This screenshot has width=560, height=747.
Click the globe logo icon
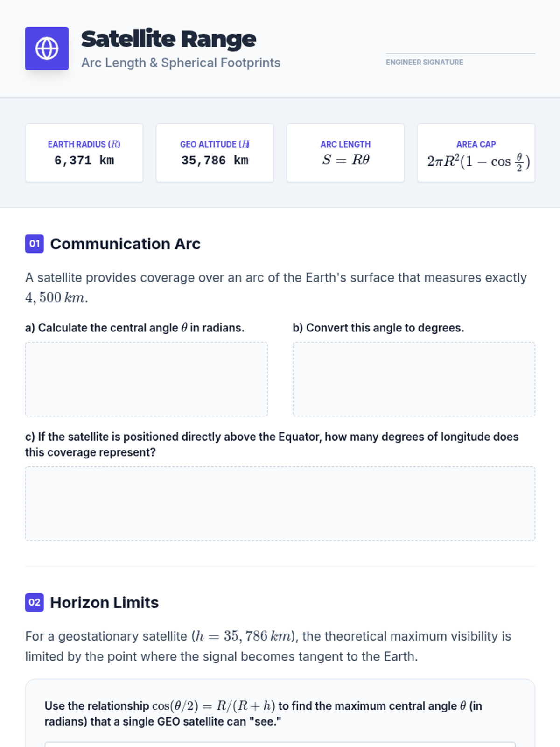click(47, 49)
